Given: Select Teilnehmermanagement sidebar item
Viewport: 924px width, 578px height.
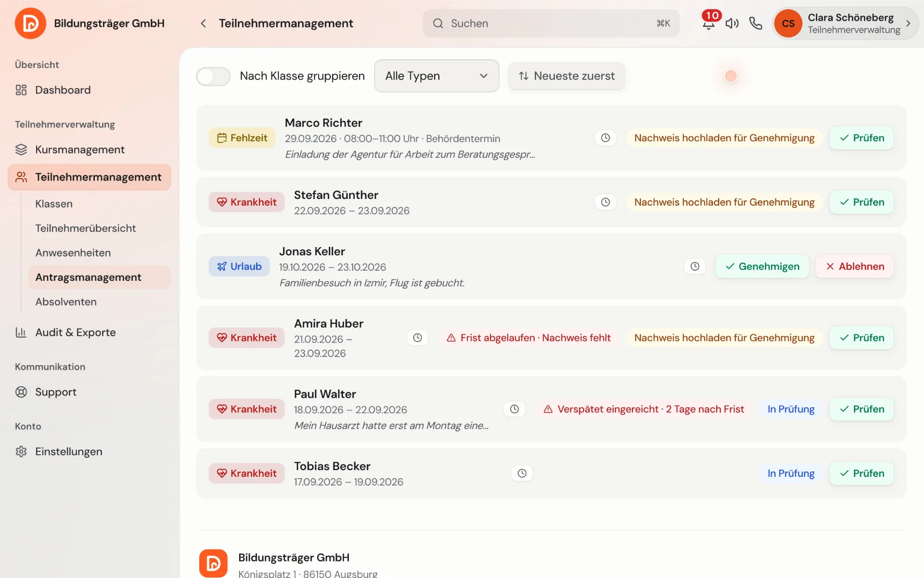Looking at the screenshot, I should pos(90,177).
